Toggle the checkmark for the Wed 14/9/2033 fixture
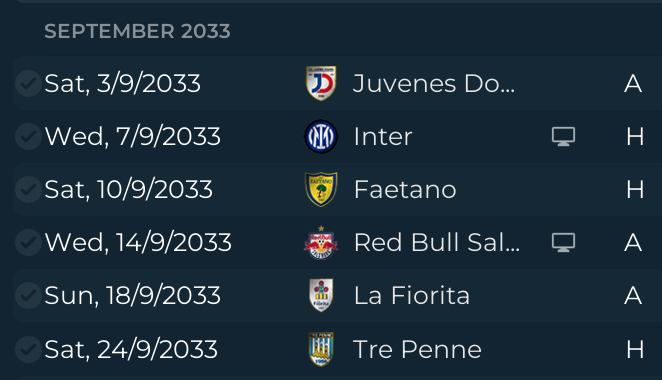 (28, 242)
